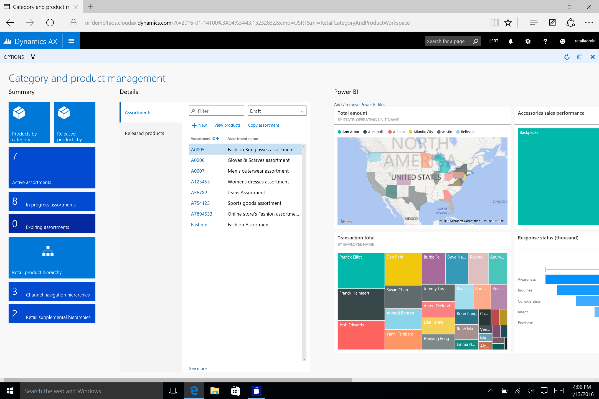Click the Copy assortment link
Screen dimensions: 599x399
tap(263, 125)
